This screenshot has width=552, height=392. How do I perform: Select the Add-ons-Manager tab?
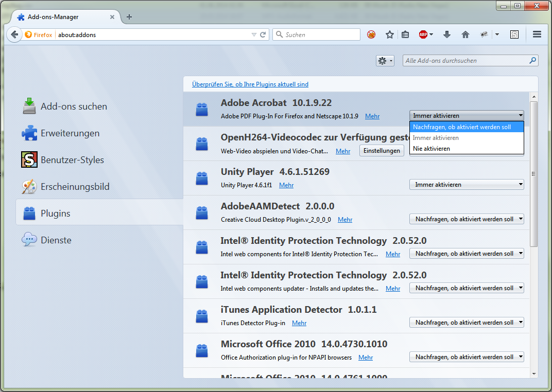coord(66,17)
